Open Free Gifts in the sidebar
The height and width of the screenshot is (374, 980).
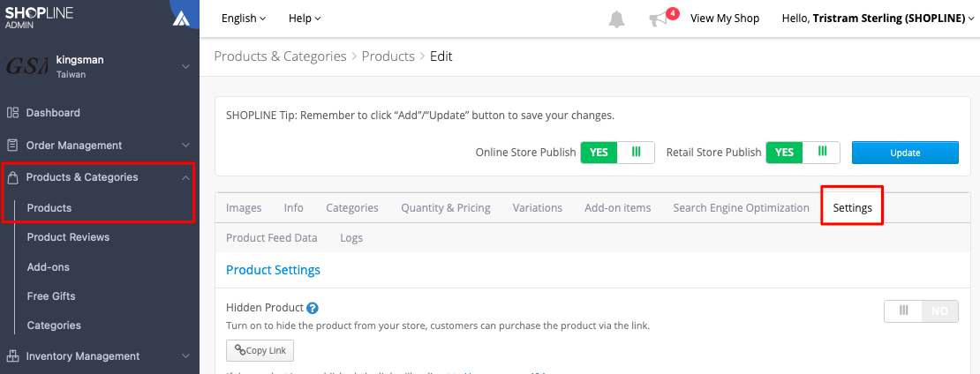click(x=51, y=296)
